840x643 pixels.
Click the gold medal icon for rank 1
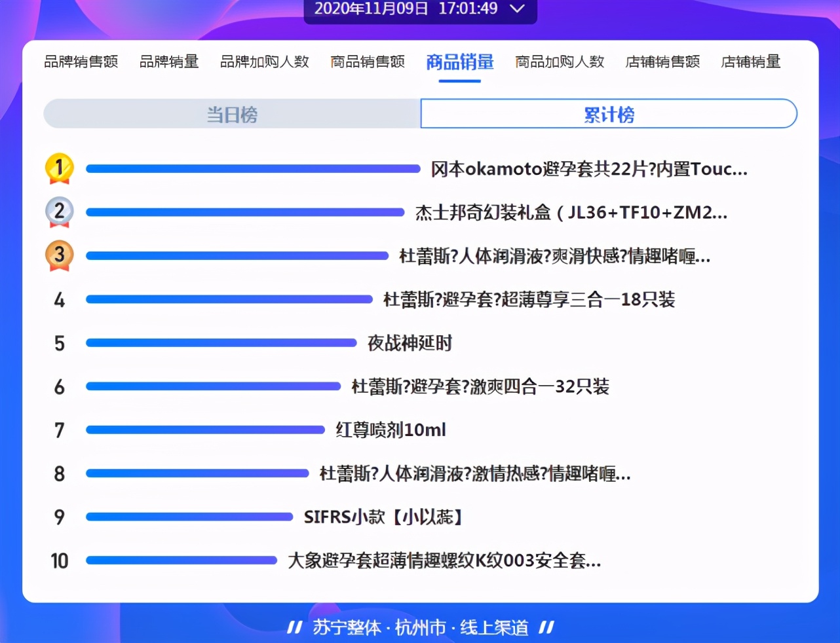(x=58, y=168)
